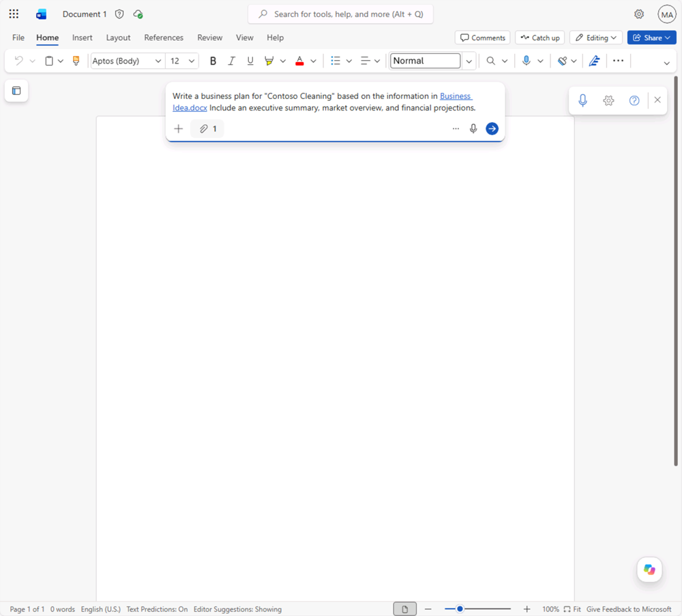Viewport: 682px width, 616px height.
Task: Expand alignment dropdown arrow
Action: pos(377,61)
